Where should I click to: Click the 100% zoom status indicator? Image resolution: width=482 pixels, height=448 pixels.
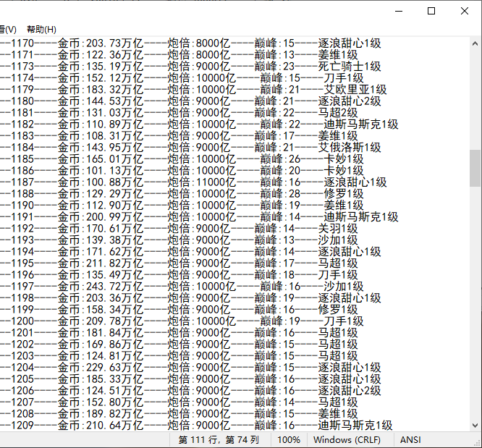288,440
